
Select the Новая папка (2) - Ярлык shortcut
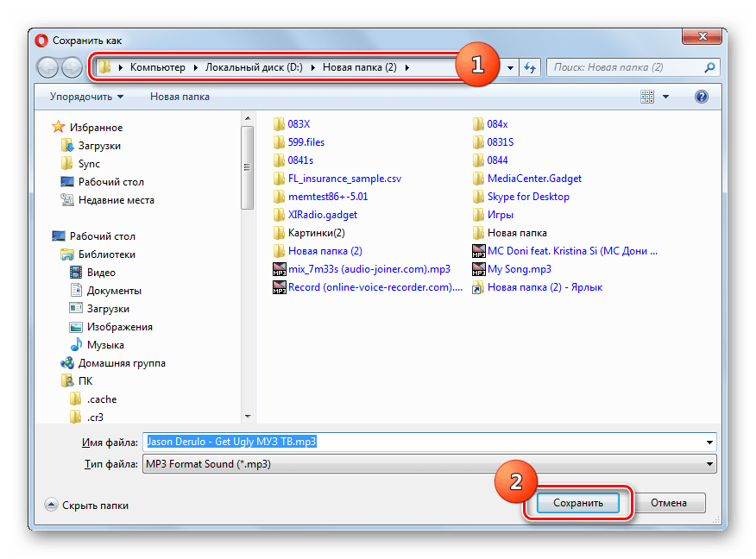pyautogui.click(x=544, y=287)
